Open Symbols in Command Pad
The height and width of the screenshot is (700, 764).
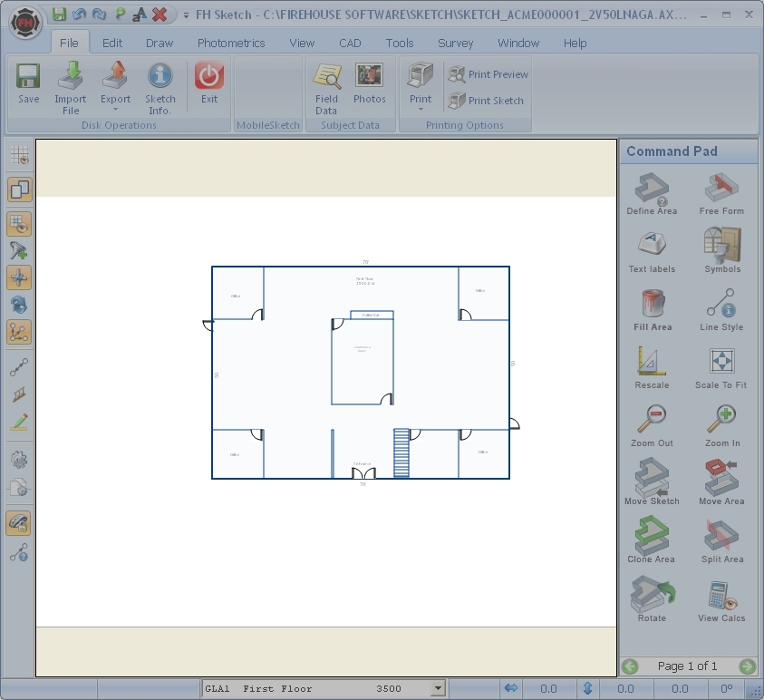click(722, 250)
